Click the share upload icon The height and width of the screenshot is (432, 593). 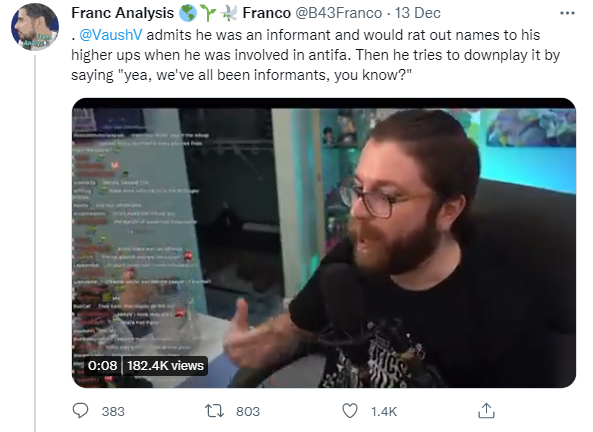[x=486, y=411]
